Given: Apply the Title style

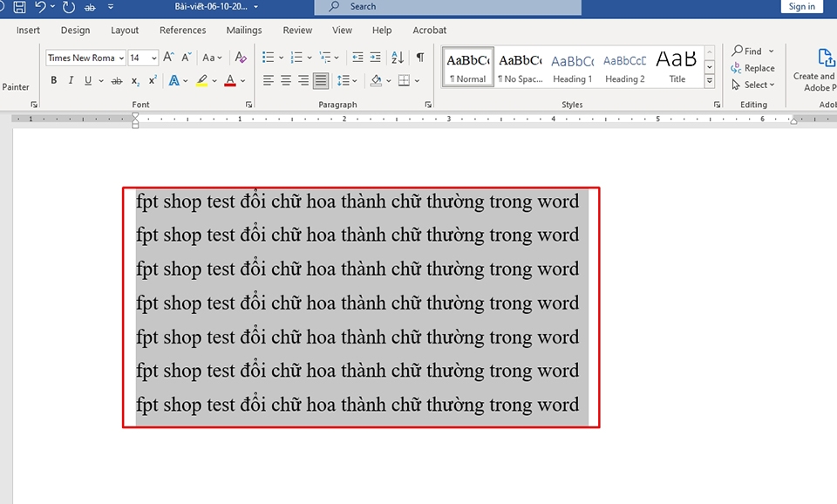Looking at the screenshot, I should point(677,67).
